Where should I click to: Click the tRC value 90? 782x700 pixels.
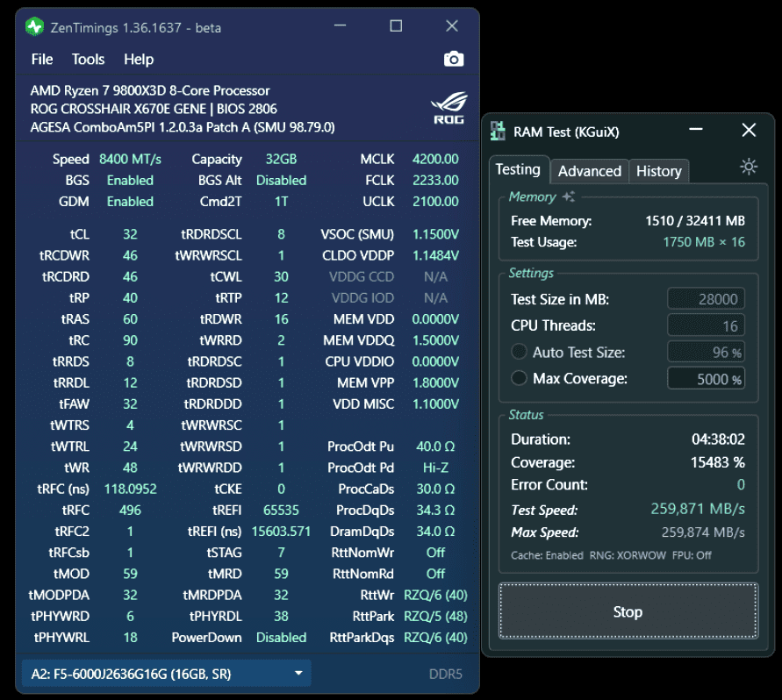point(130,340)
